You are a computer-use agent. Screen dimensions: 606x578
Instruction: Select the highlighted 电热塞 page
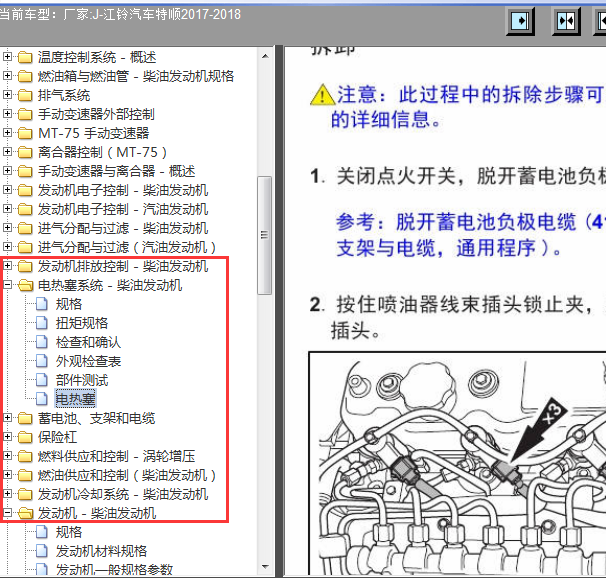[75, 399]
